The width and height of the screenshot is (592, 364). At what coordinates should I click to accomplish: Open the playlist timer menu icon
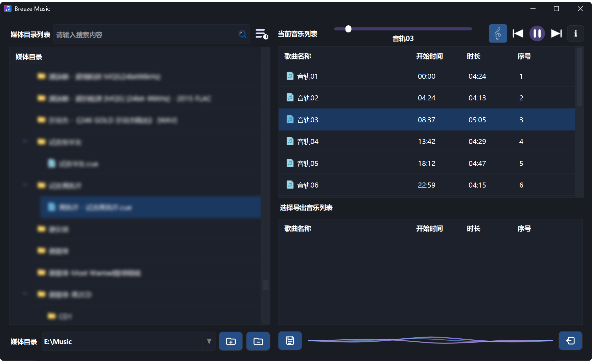click(x=261, y=34)
